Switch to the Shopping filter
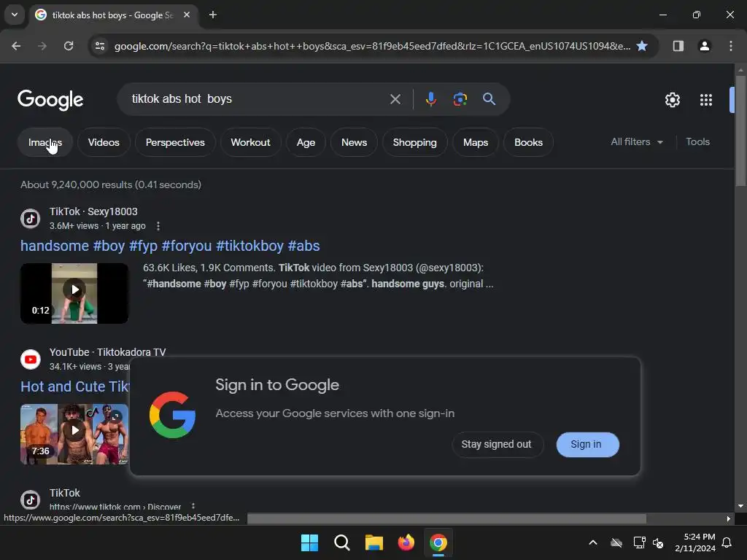The image size is (747, 560). tap(414, 142)
